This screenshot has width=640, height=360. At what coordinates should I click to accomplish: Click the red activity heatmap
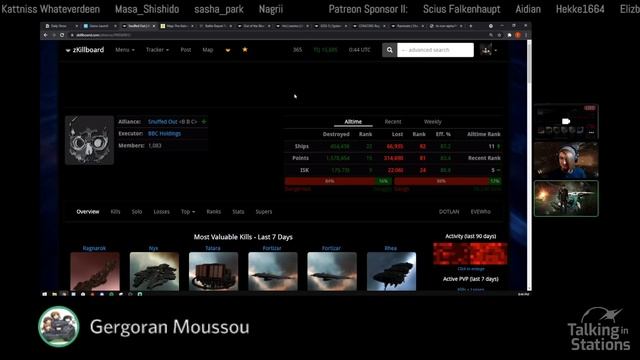point(470,253)
